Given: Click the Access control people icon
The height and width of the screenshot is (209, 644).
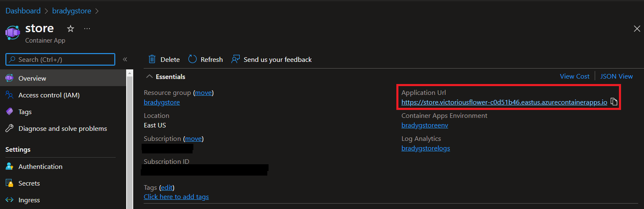Looking at the screenshot, I should 9,95.
